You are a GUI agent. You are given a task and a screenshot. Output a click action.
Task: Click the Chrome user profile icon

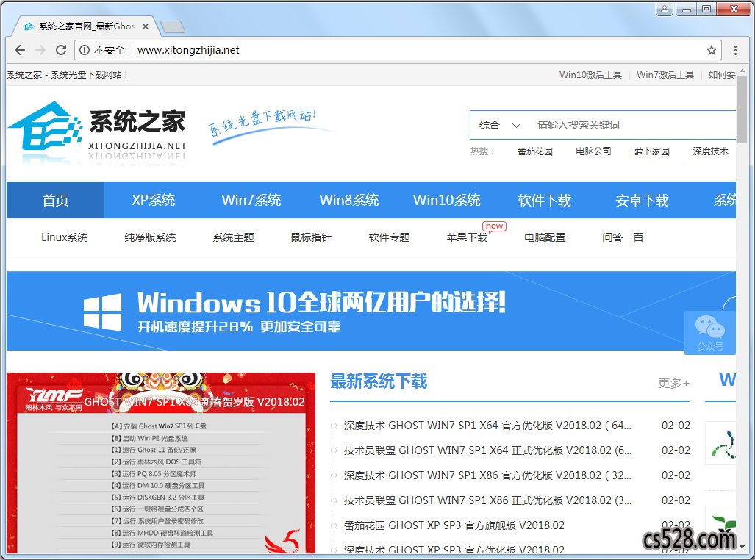coord(664,9)
